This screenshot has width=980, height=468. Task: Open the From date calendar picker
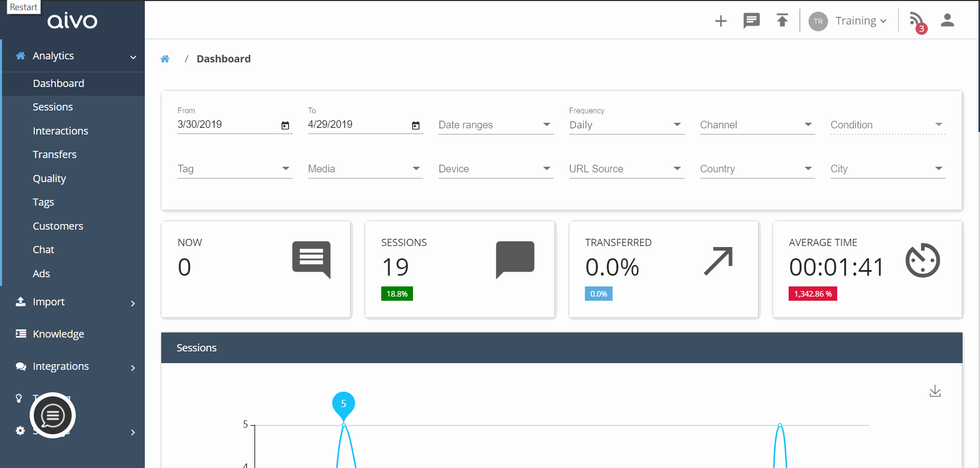[x=285, y=125]
